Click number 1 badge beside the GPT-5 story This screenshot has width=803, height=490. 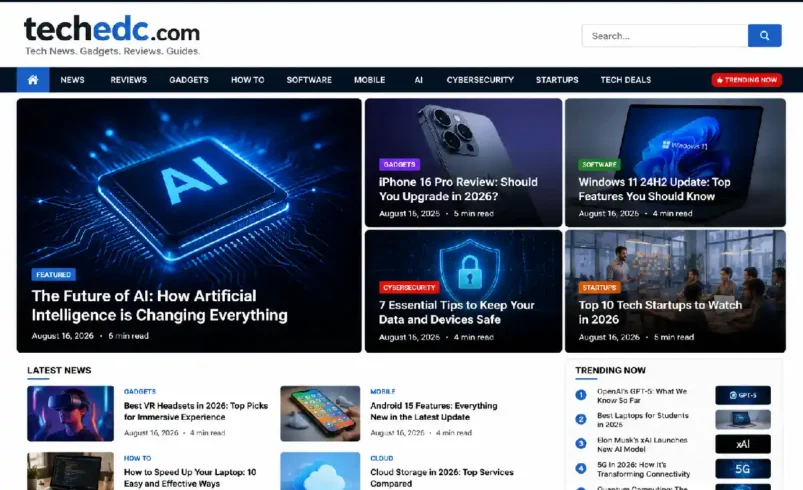(x=581, y=395)
